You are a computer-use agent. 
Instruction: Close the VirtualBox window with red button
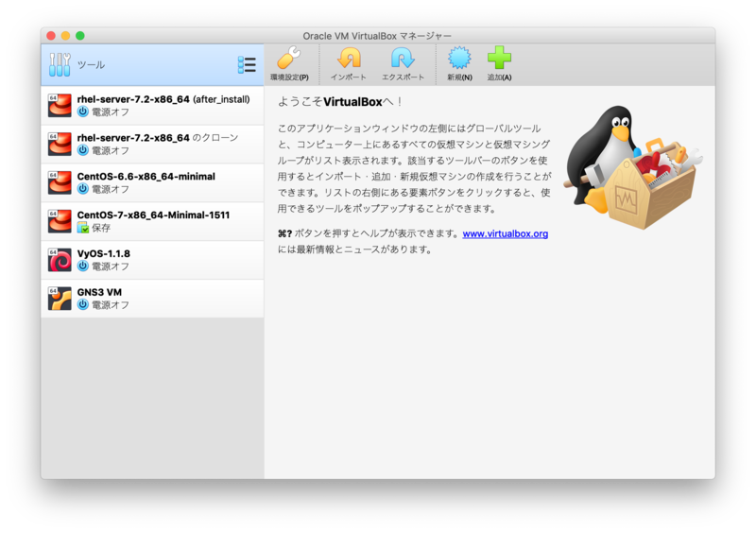coord(51,36)
